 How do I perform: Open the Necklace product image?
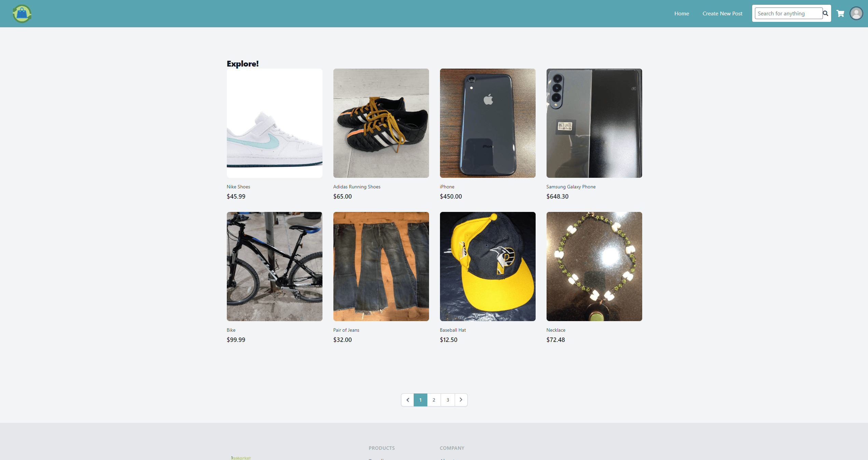tap(594, 267)
